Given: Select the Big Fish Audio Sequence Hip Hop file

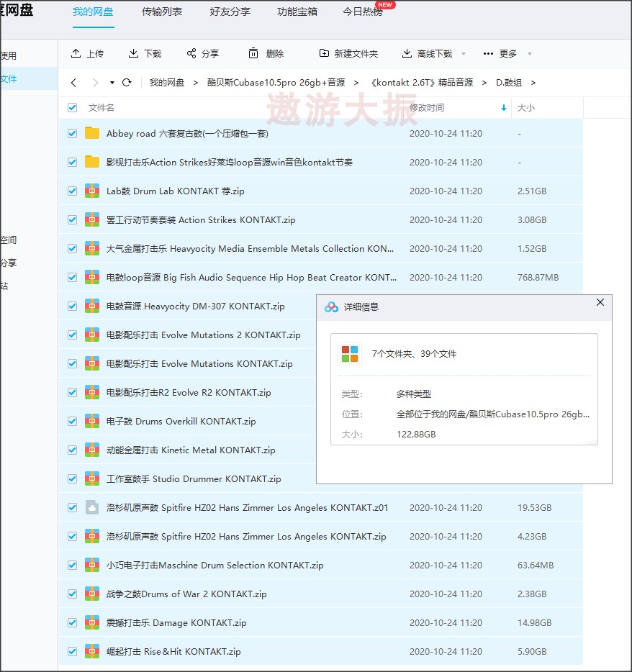Looking at the screenshot, I should [x=251, y=277].
